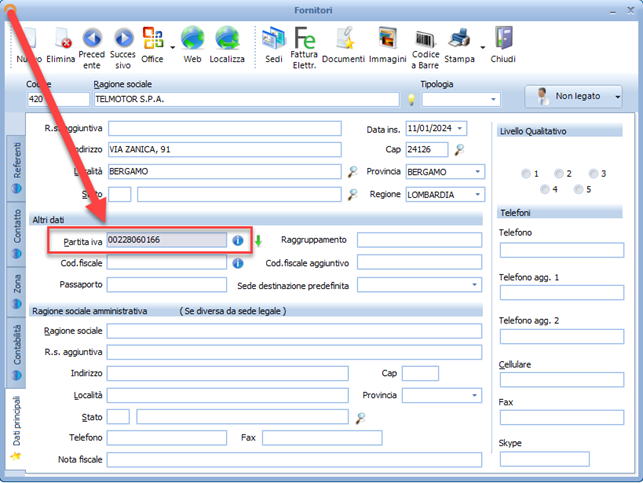
Task: Switch to Dati principali side tab
Action: [x=16, y=428]
